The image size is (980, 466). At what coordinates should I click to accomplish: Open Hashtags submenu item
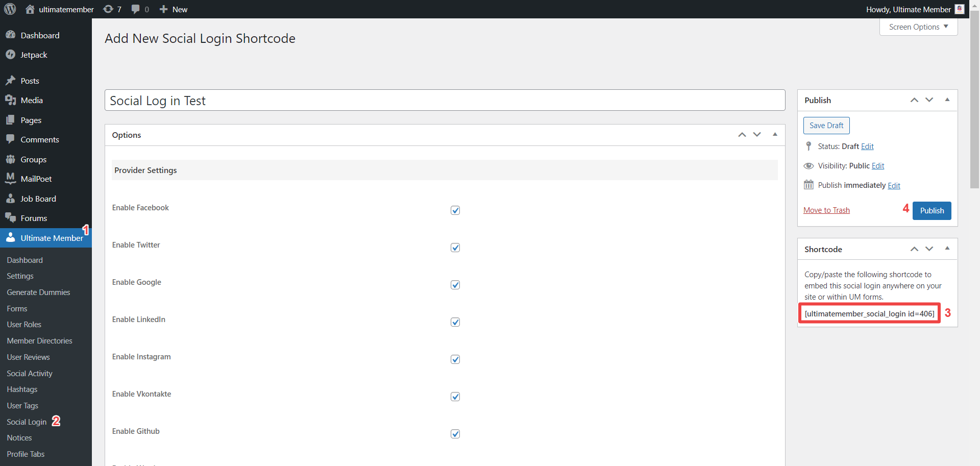click(x=22, y=389)
